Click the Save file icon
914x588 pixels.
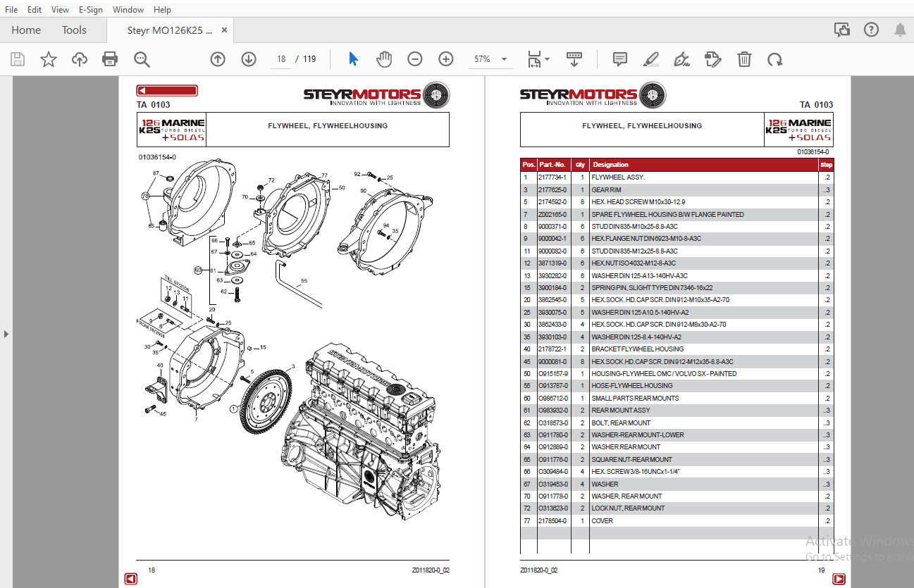pyautogui.click(x=18, y=59)
